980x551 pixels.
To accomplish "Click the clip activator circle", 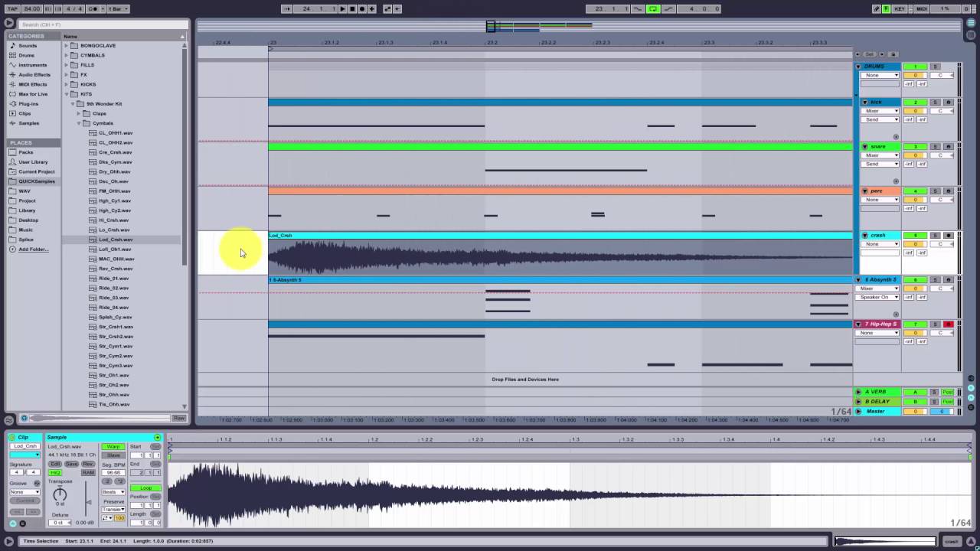I will pos(12,438).
